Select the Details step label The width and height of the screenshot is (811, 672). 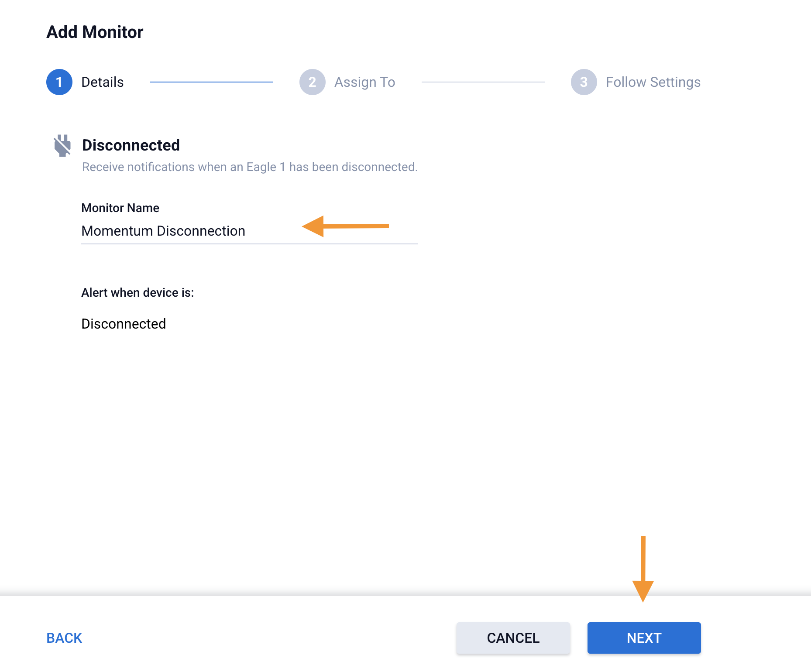click(x=103, y=82)
